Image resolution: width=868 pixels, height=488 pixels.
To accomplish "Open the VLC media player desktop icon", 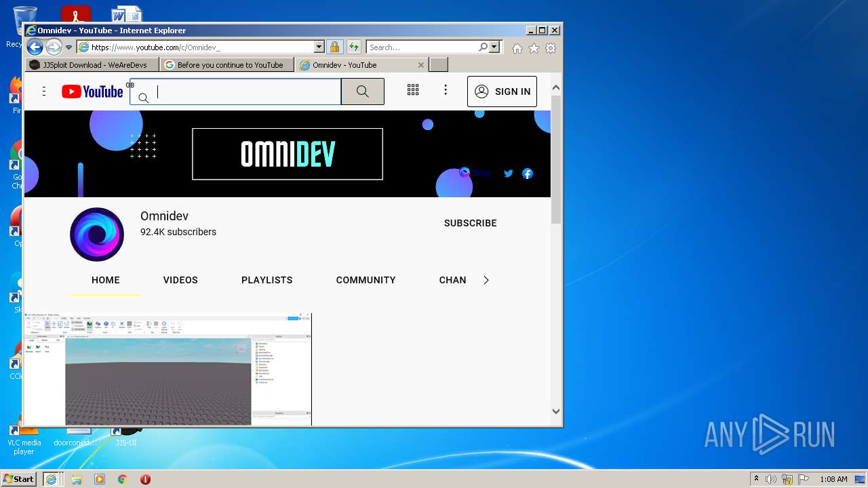I will click(x=24, y=441).
